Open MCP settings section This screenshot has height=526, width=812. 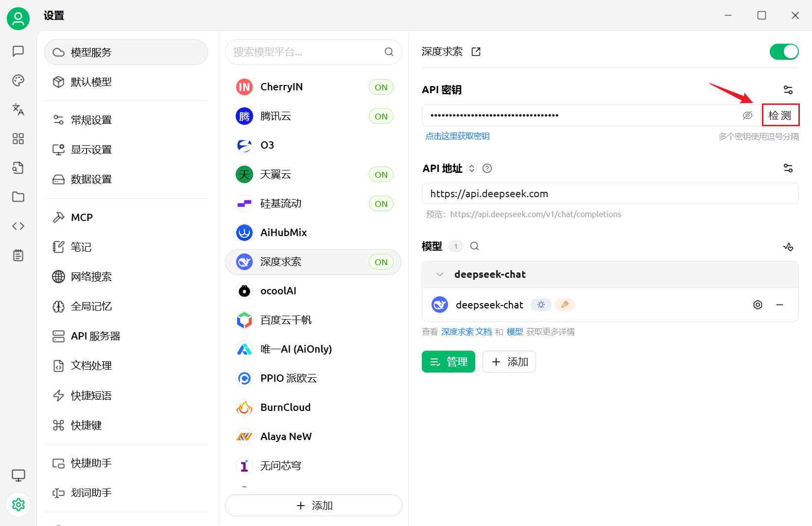pyautogui.click(x=126, y=217)
